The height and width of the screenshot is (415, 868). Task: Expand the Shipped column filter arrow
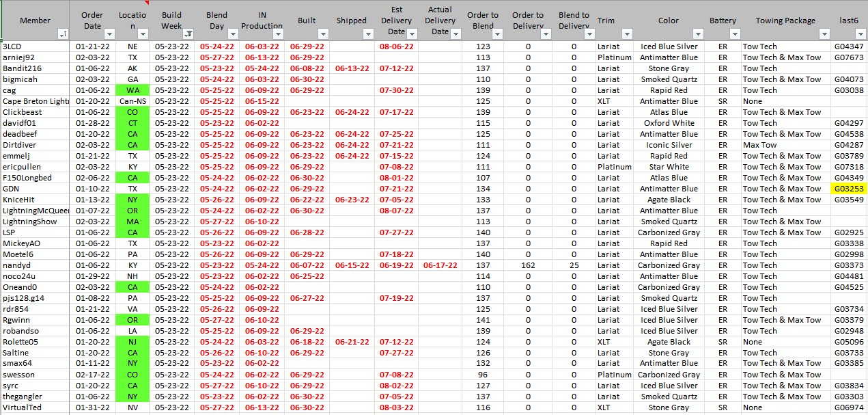coord(369,34)
